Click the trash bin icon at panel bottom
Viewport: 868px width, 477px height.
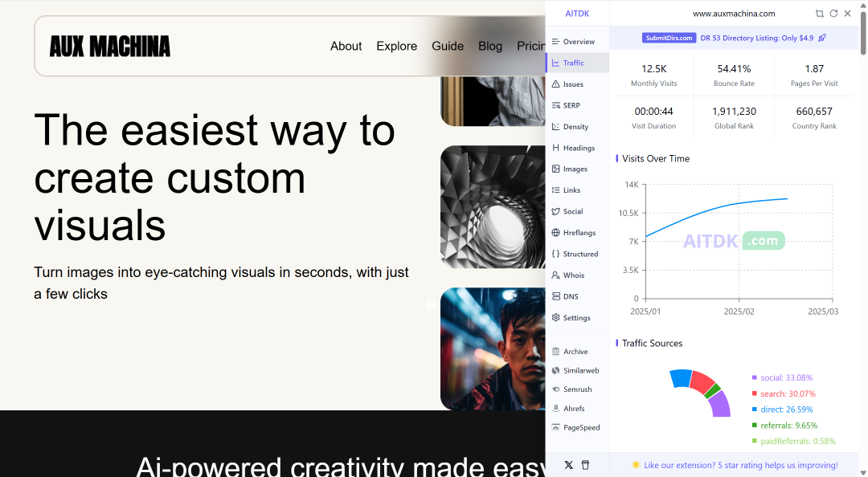(x=585, y=465)
